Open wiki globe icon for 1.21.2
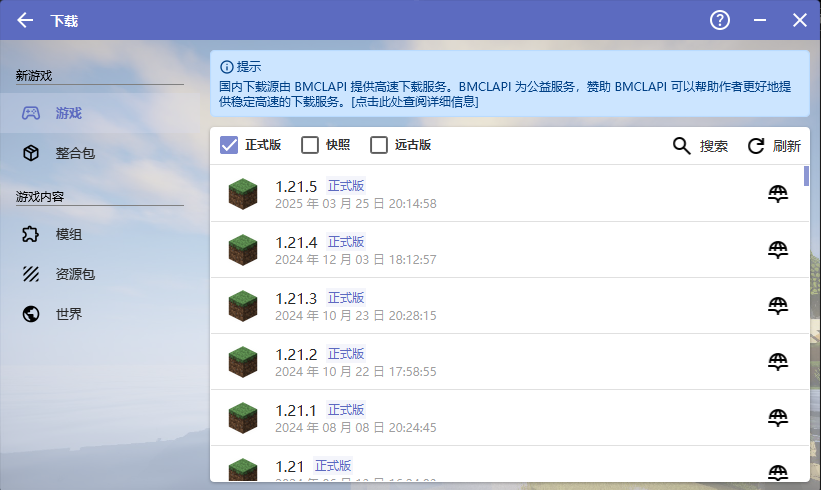Image resolution: width=821 pixels, height=490 pixels. [x=778, y=362]
